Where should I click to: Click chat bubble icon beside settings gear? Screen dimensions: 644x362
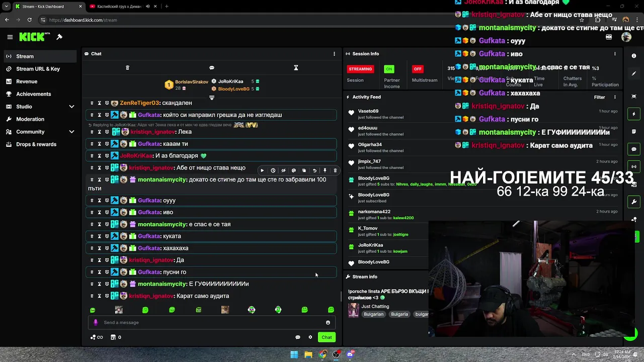pos(298,337)
